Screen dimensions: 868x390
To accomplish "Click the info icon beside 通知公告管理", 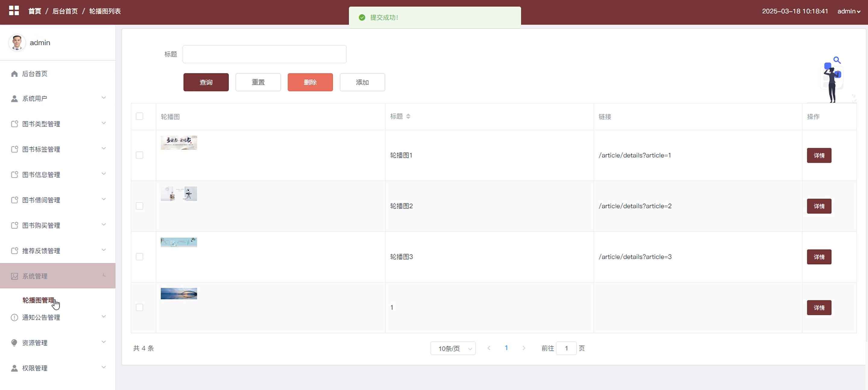I will tap(14, 318).
